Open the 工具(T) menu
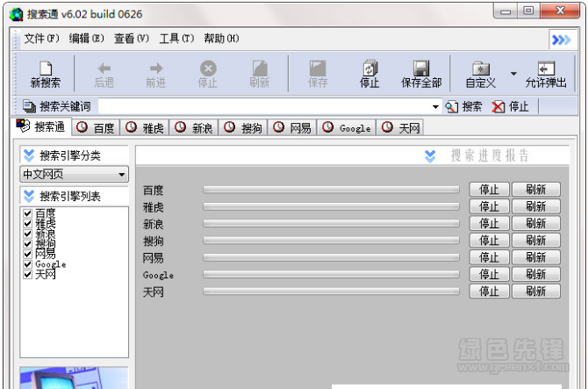The height and width of the screenshot is (389, 588). (176, 39)
